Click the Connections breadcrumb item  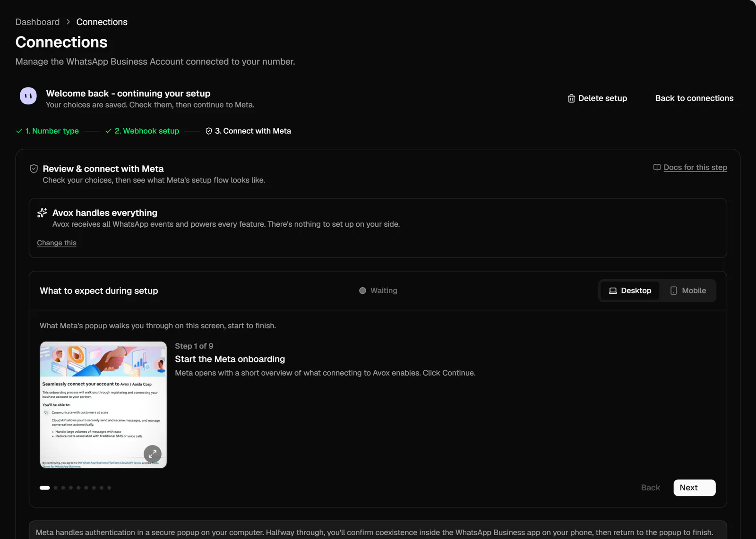point(102,22)
